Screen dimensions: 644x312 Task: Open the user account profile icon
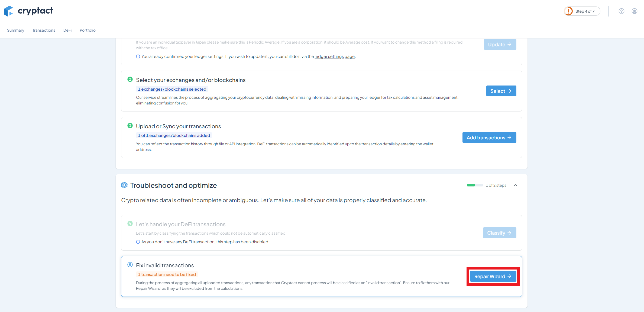point(635,11)
